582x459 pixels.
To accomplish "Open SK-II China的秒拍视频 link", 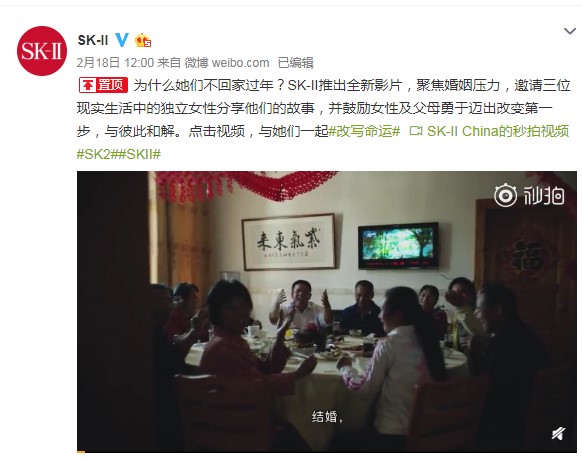I will point(498,131).
